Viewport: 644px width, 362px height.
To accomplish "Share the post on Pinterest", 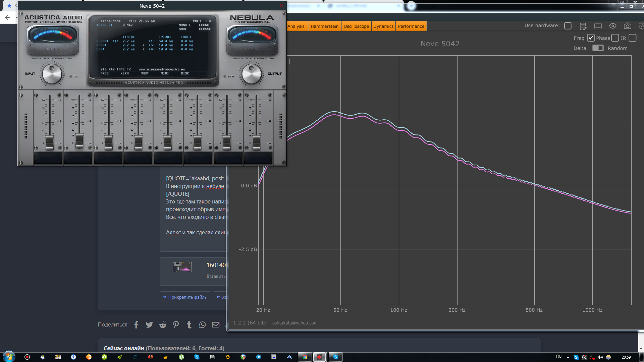I will (x=176, y=324).
